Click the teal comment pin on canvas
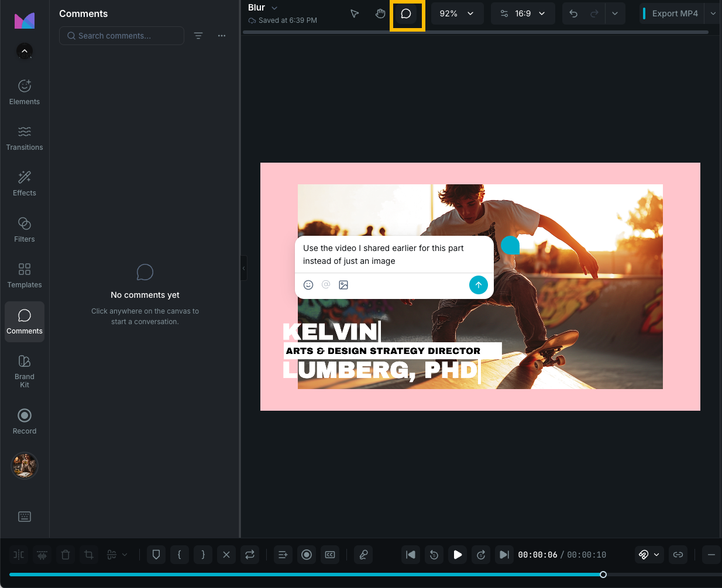Viewport: 722px width, 588px height. [x=510, y=245]
